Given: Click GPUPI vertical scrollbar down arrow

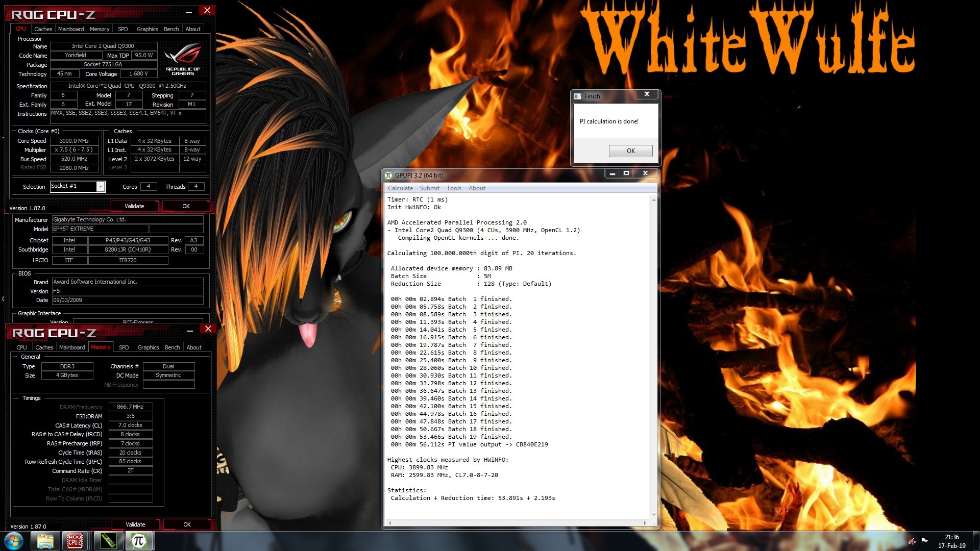Looking at the screenshot, I should point(653,515).
